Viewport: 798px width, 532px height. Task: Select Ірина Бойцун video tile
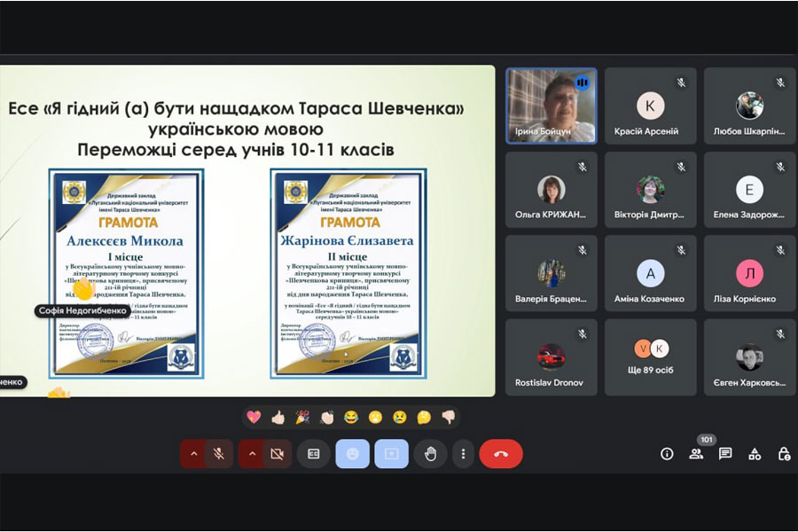click(x=552, y=106)
